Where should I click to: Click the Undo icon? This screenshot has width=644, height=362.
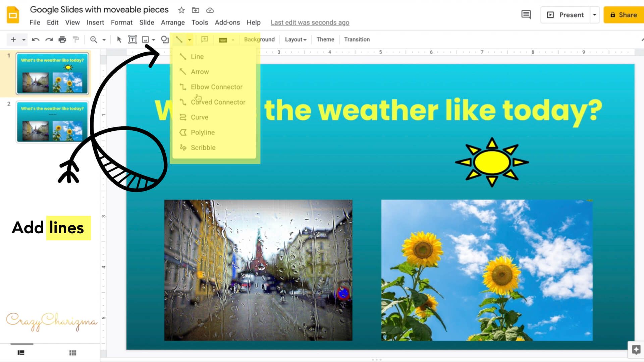[36, 39]
